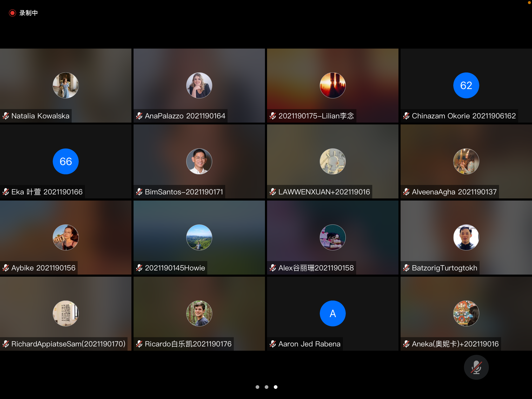
Task: Go to the first page dot
Action: [x=257, y=387]
